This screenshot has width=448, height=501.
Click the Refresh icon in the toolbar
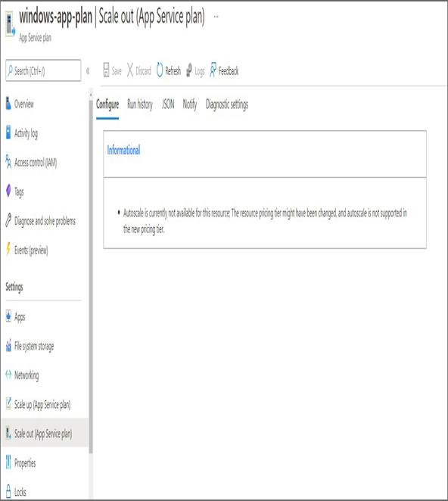[x=160, y=70]
